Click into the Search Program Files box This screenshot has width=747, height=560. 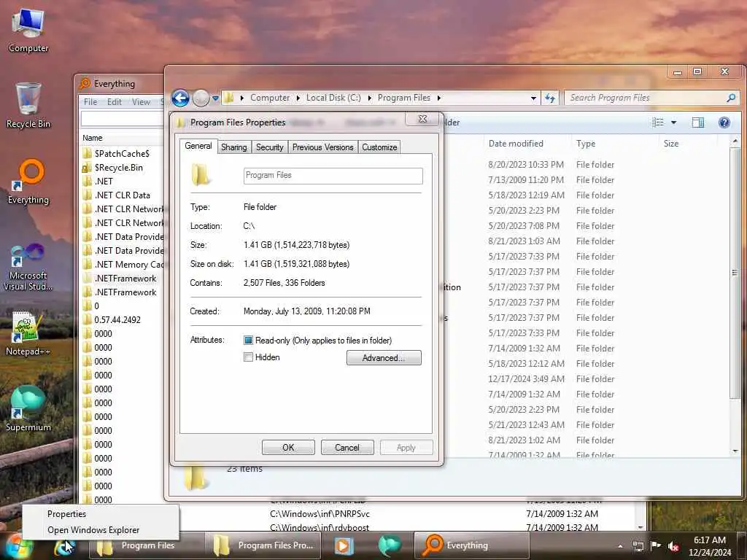(646, 98)
